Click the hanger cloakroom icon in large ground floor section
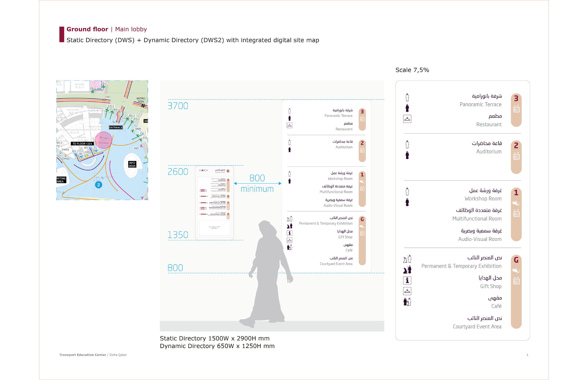This screenshot has height=380, width=588. coord(407,291)
